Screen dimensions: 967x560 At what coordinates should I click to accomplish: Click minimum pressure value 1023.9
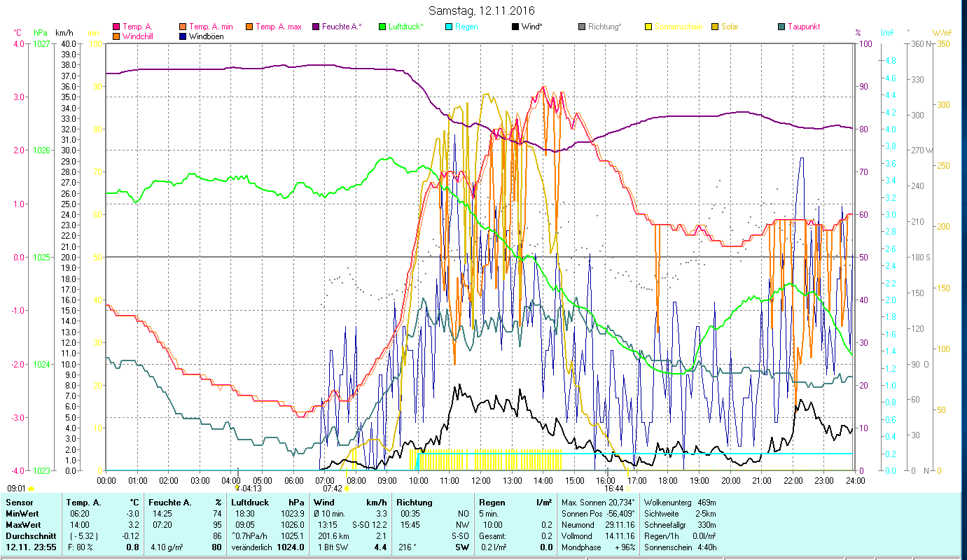292,513
